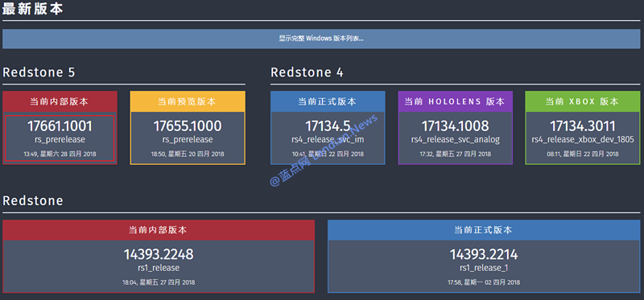This screenshot has height=300, width=644.
Task: Click the rs4_release_xbox_dev_1805 branch name
Action: 583,139
